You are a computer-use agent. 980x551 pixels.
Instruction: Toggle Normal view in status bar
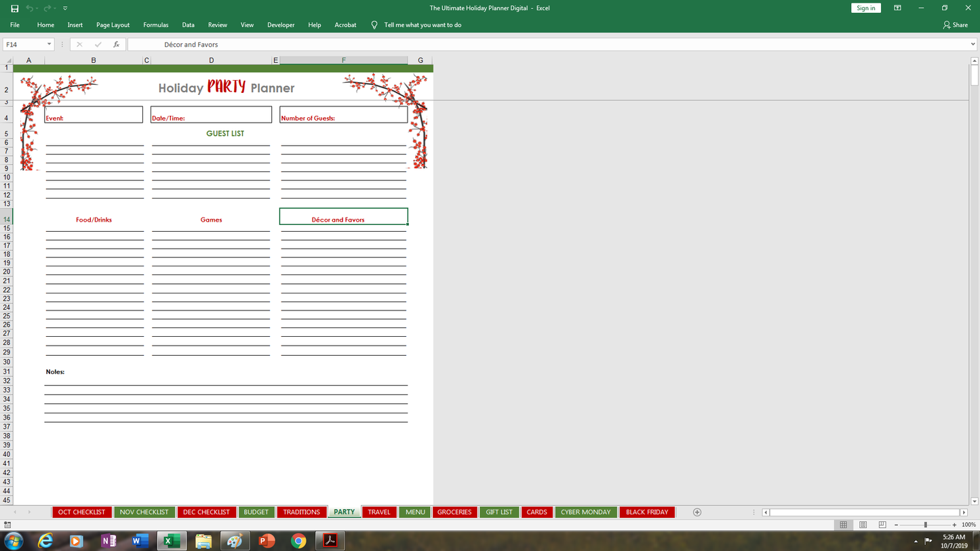[x=843, y=525]
